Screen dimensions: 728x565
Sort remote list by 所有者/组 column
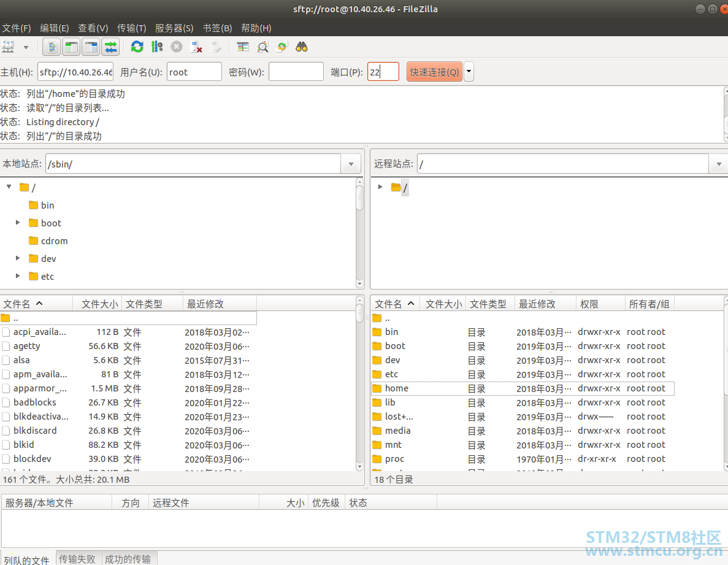click(x=649, y=304)
